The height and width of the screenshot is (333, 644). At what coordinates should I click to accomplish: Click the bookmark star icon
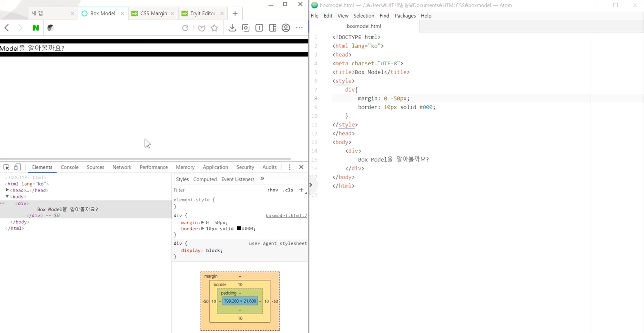coord(214,28)
